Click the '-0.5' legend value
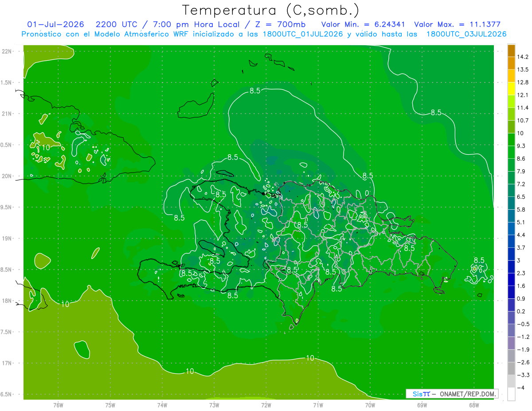This screenshot has height=411, width=532. point(523,324)
